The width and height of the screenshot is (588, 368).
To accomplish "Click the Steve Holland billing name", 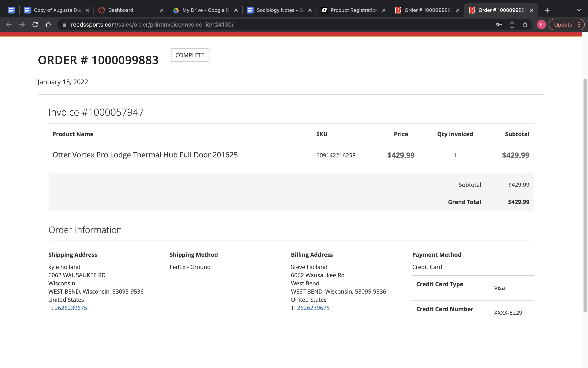I will [x=309, y=267].
